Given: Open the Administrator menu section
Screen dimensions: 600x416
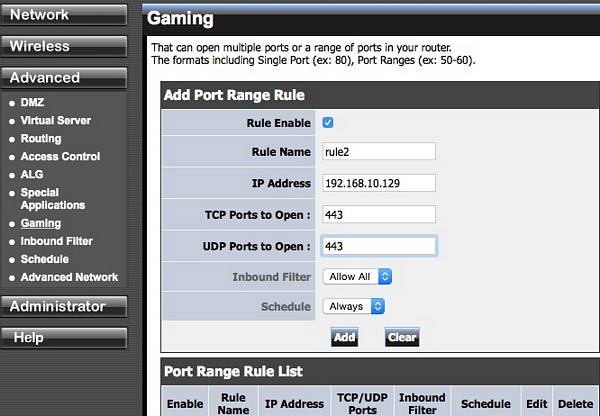Looking at the screenshot, I should tap(64, 306).
